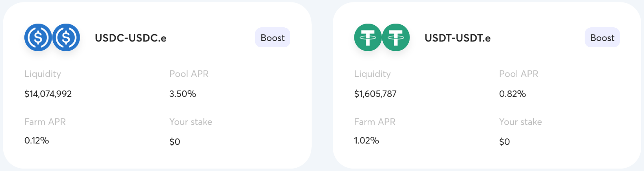Click the Farm APR label in USDT-USDT.e card
The height and width of the screenshot is (171, 644).
[x=375, y=122]
